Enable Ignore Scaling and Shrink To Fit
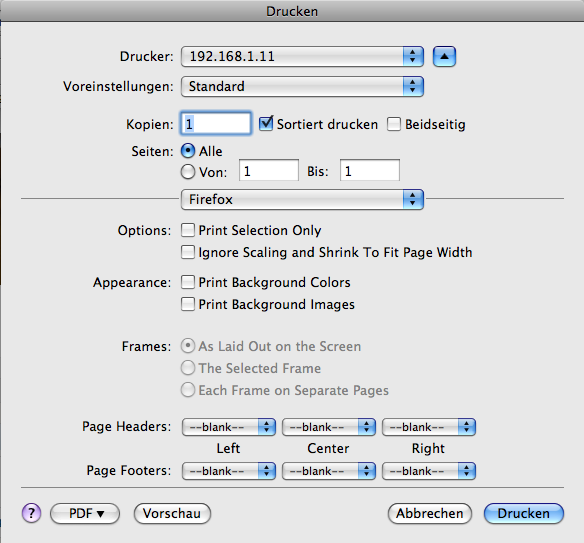 click(x=188, y=252)
